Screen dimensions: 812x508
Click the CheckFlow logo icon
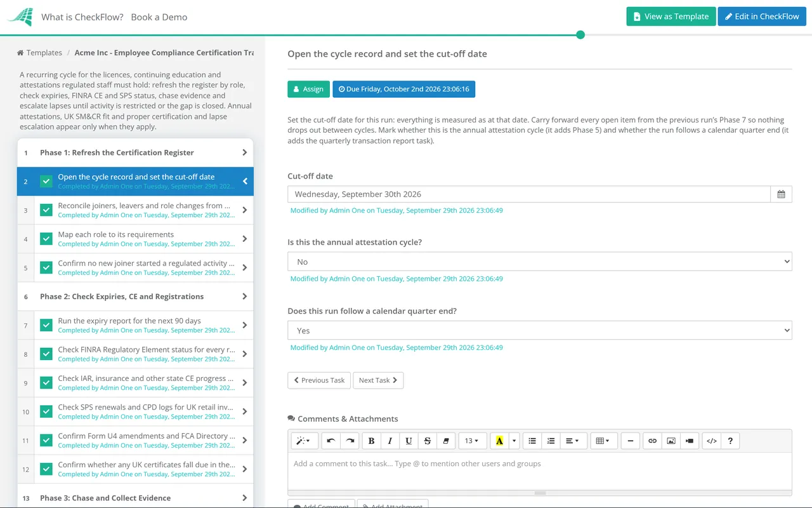coord(20,17)
